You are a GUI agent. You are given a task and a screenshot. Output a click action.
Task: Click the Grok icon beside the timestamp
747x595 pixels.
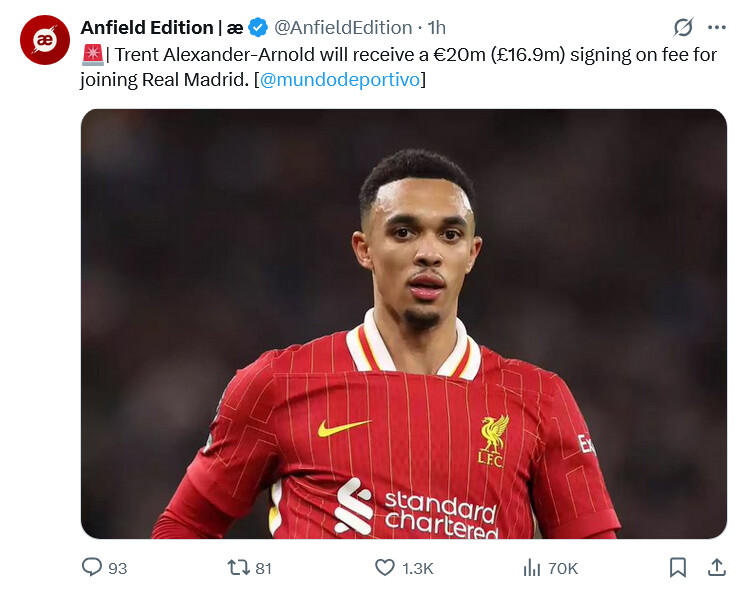pyautogui.click(x=683, y=27)
